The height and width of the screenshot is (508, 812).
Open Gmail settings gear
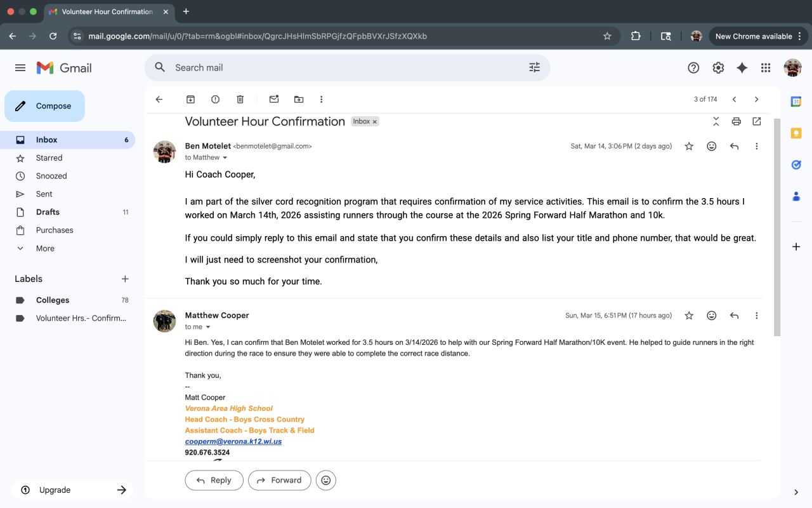718,68
